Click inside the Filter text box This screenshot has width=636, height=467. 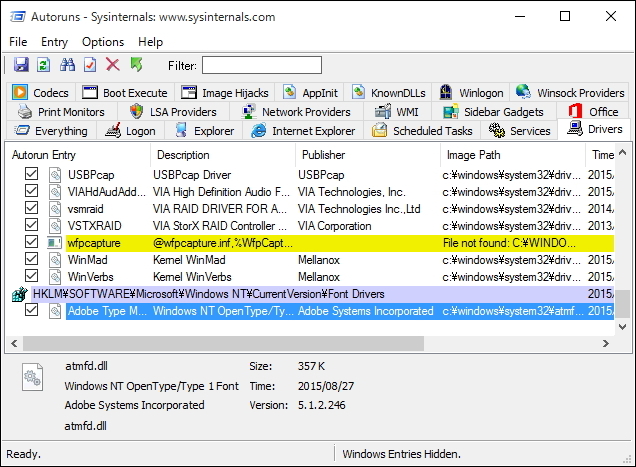(x=262, y=65)
